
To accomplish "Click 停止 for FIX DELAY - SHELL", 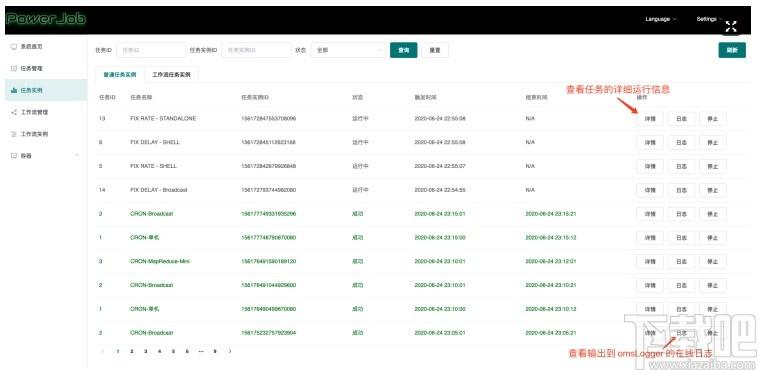I will [x=713, y=142].
